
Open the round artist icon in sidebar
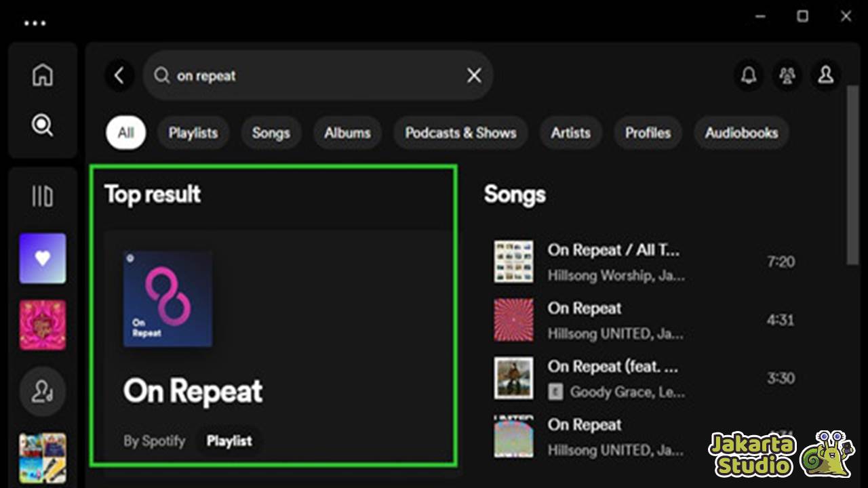43,392
